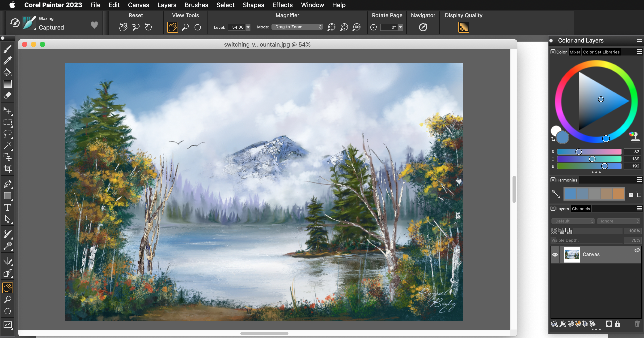
Task: Switch to the Channels tab
Action: [580, 209]
